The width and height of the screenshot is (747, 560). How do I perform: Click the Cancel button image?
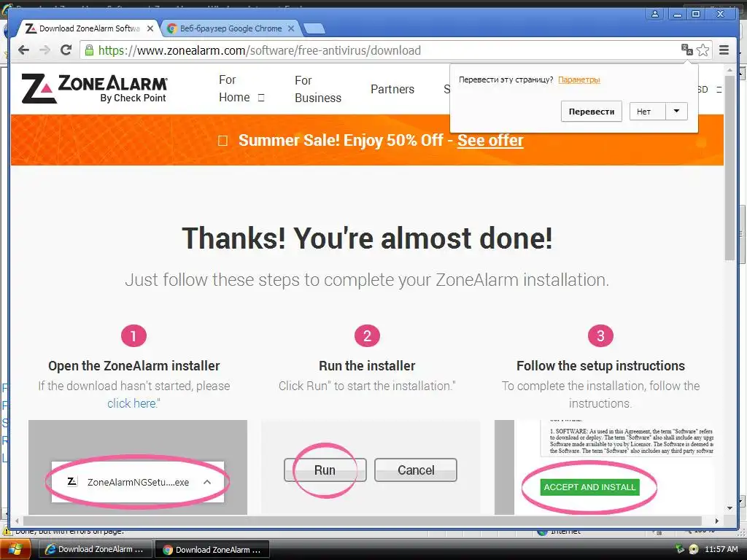coord(415,470)
